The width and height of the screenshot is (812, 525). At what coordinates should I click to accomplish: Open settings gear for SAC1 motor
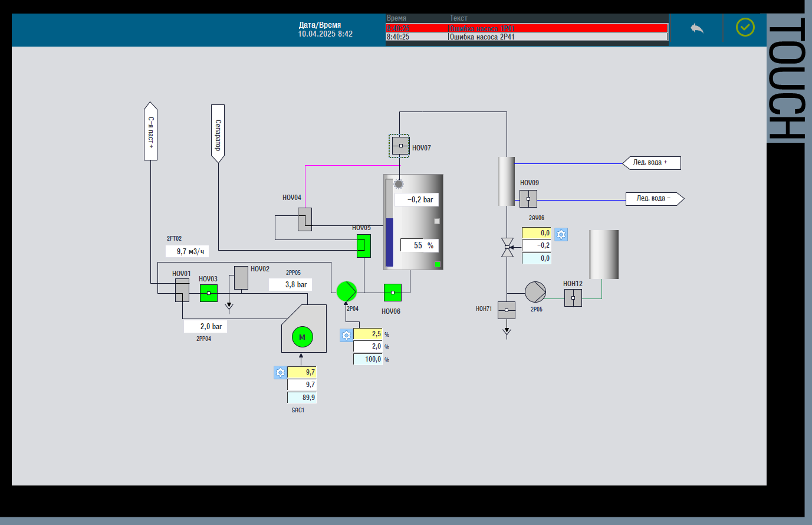point(280,372)
